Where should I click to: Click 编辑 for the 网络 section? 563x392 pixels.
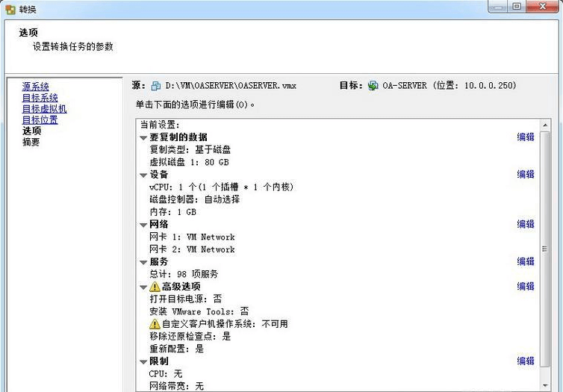(x=526, y=225)
